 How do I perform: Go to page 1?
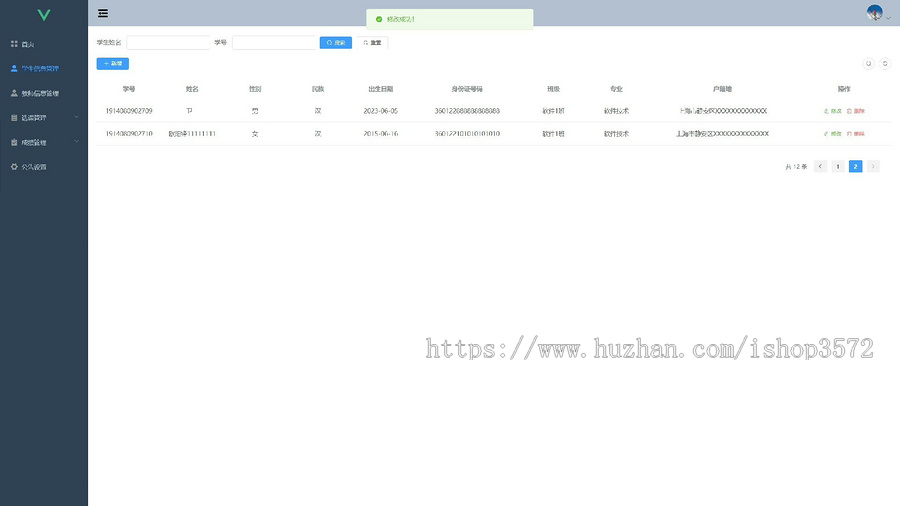pos(838,166)
